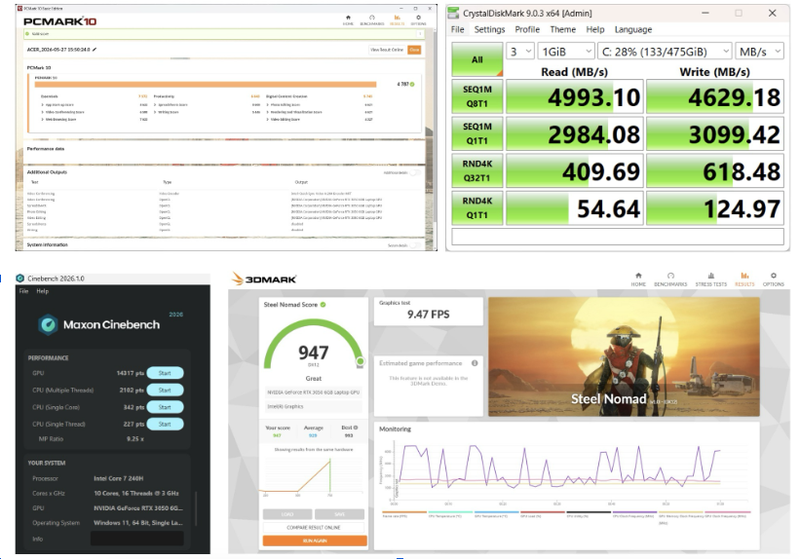Click the green check beside Steel Nomad Score
This screenshot has width=800, height=559.
click(323, 304)
